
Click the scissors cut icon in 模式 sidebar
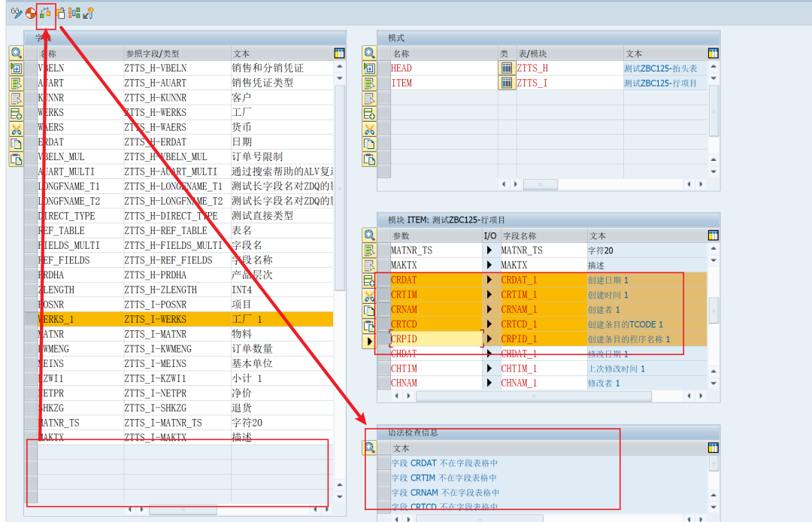tap(369, 129)
